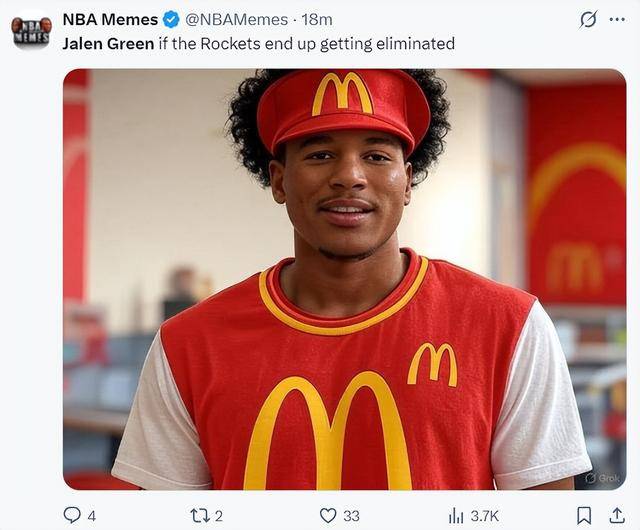Viewport: 640px width, 530px height.
Task: Open the three-dot more options menu
Action: (x=617, y=20)
